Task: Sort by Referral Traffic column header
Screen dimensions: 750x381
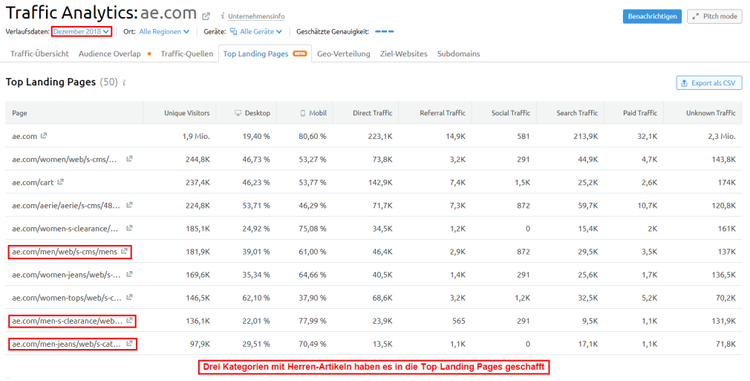Action: coord(442,113)
